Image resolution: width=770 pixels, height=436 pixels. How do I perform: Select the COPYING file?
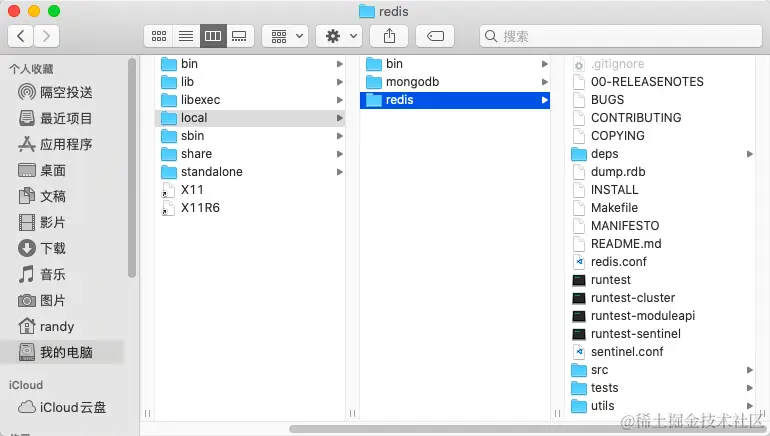click(x=660, y=136)
